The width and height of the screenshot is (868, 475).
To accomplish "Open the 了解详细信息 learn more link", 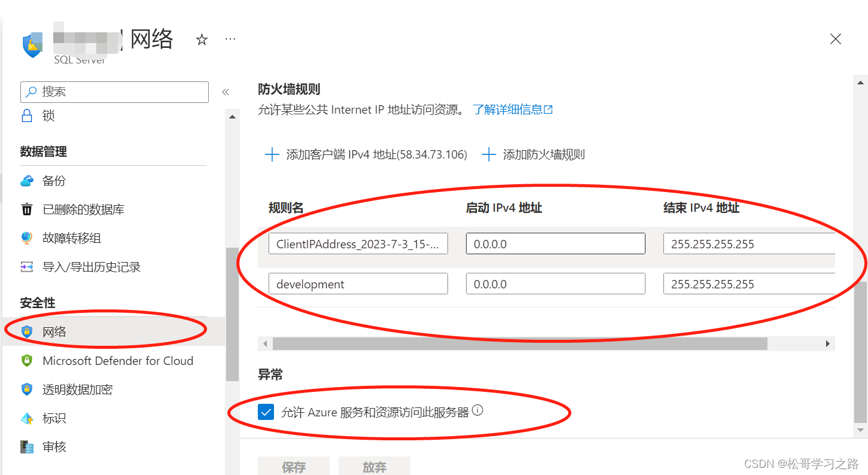I will coord(513,109).
